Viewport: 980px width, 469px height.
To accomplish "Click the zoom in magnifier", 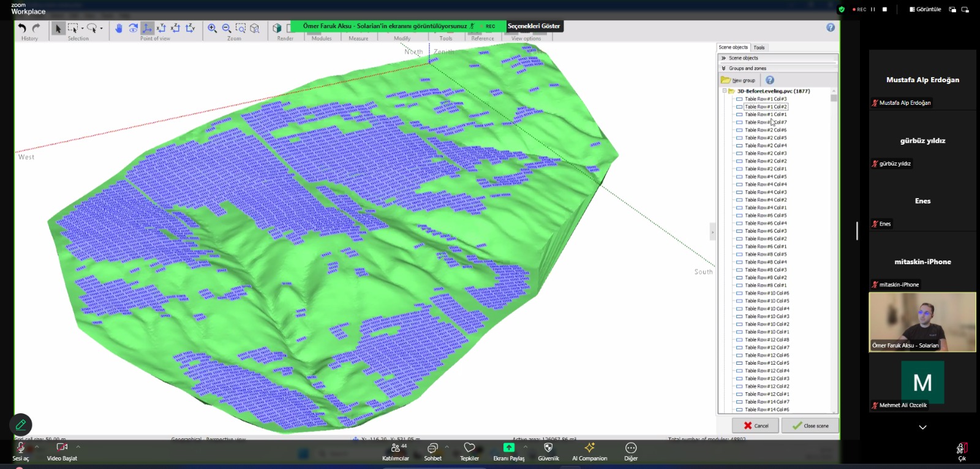I will 213,28.
